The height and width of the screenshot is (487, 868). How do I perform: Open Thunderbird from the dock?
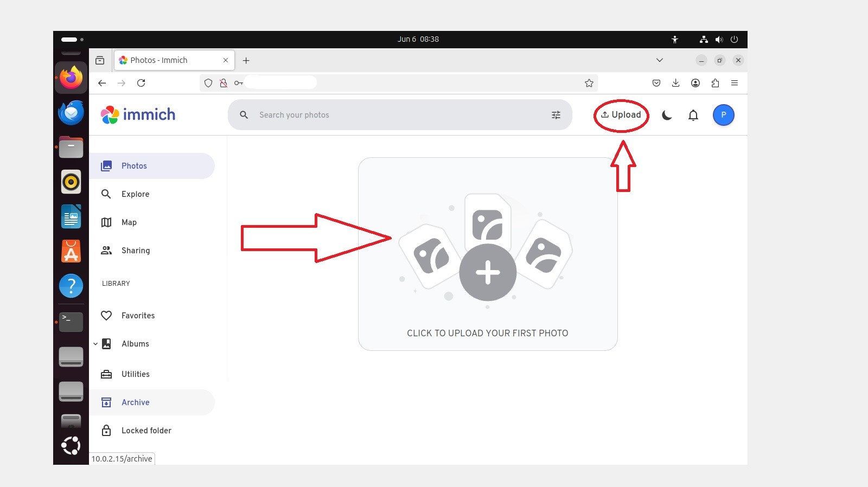[x=71, y=113]
